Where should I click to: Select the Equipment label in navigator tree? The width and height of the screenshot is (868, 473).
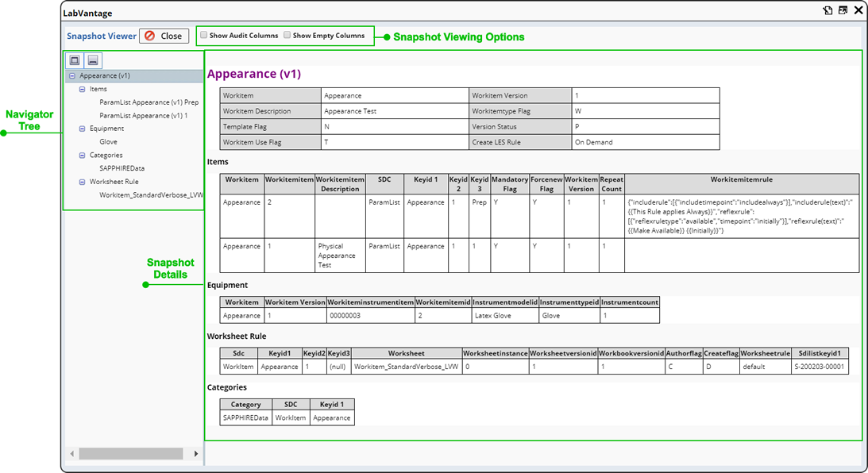click(106, 129)
